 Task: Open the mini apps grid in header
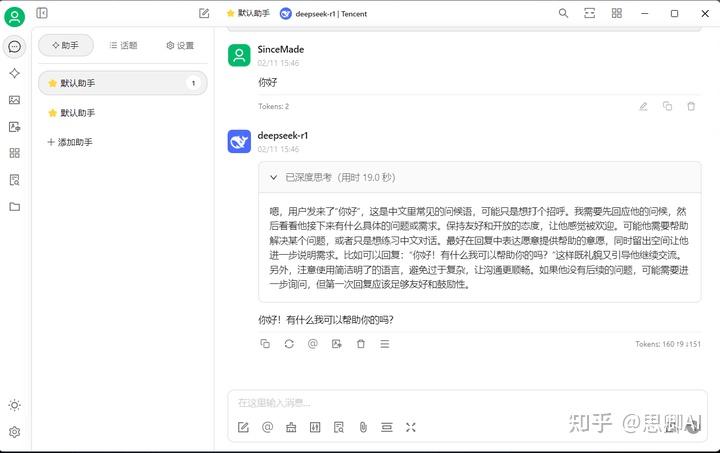coord(617,13)
